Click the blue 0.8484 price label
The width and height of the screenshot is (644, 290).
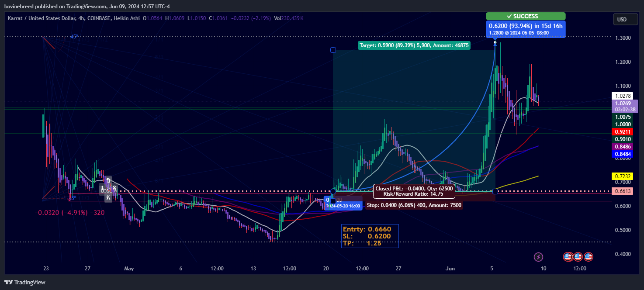(623, 154)
